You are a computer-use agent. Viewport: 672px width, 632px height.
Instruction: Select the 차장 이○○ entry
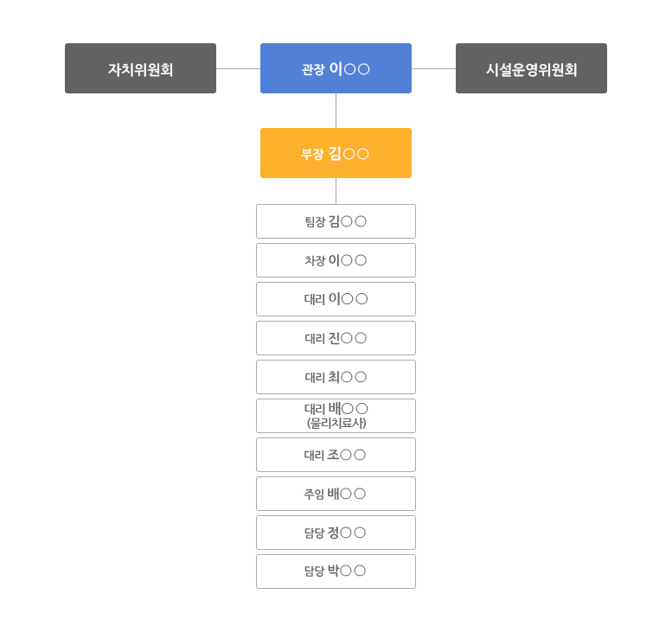[x=336, y=260]
